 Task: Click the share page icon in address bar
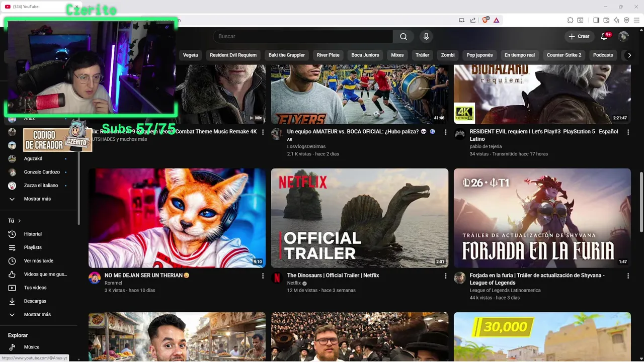point(473,20)
